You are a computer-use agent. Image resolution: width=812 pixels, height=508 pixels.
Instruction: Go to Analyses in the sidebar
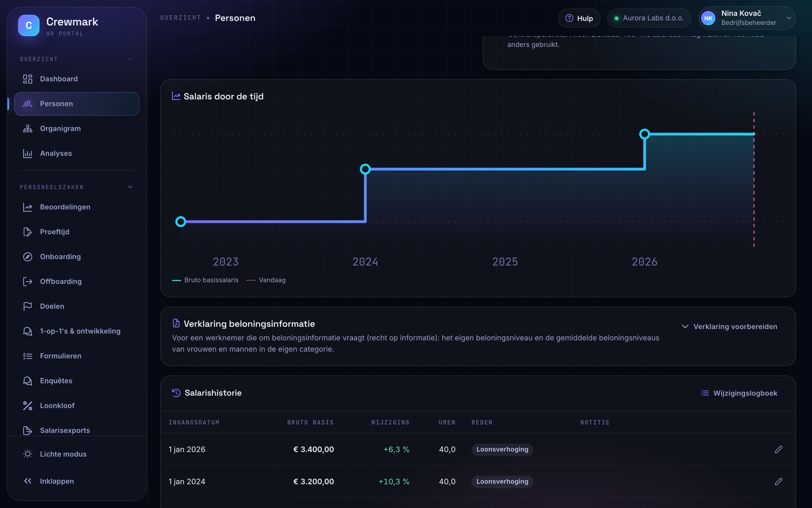coord(77,153)
